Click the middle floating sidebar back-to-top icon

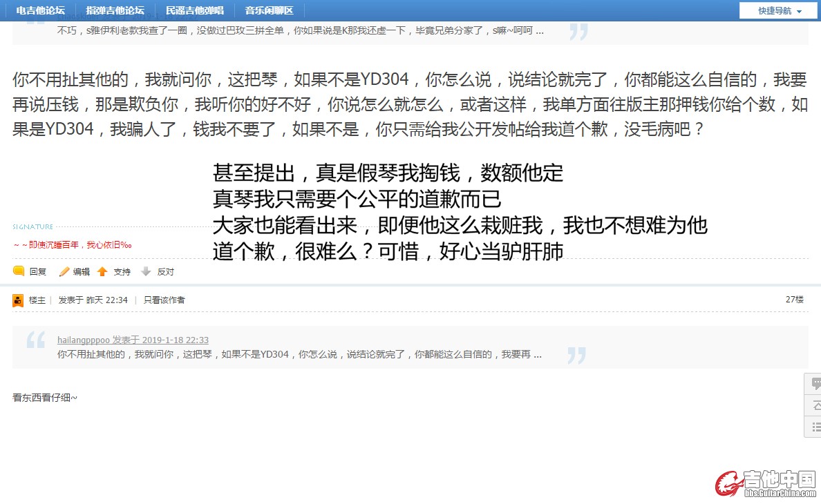click(815, 405)
